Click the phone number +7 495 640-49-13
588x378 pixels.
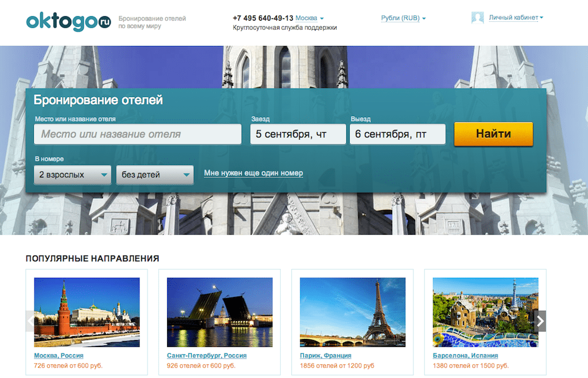point(263,18)
